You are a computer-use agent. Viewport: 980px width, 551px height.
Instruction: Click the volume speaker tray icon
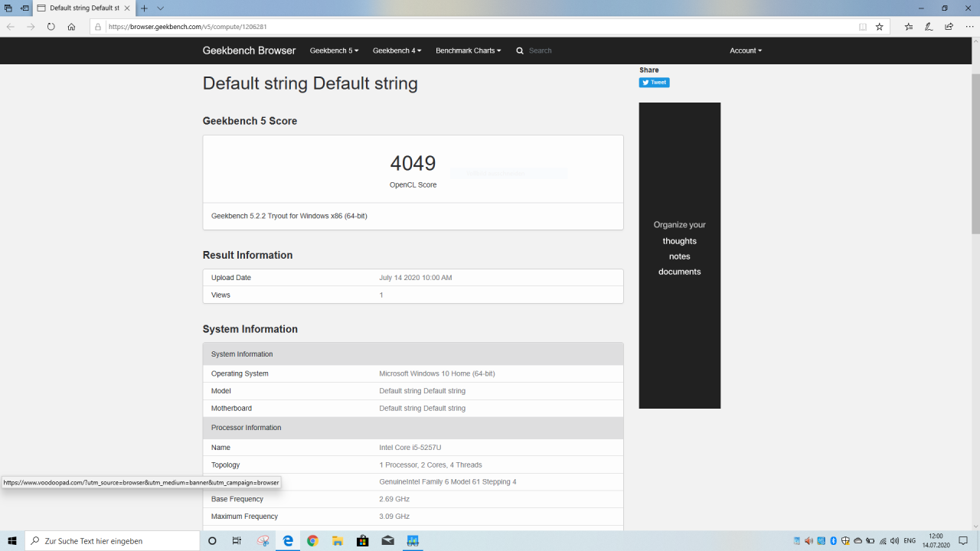894,541
